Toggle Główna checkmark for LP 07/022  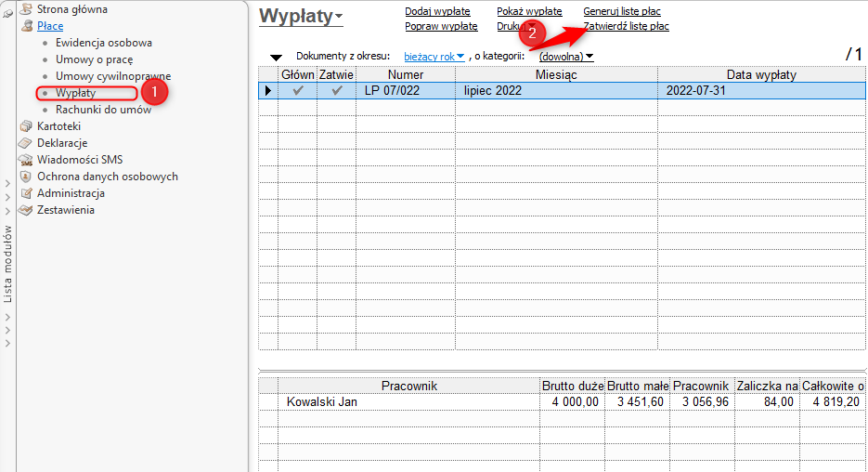298,90
